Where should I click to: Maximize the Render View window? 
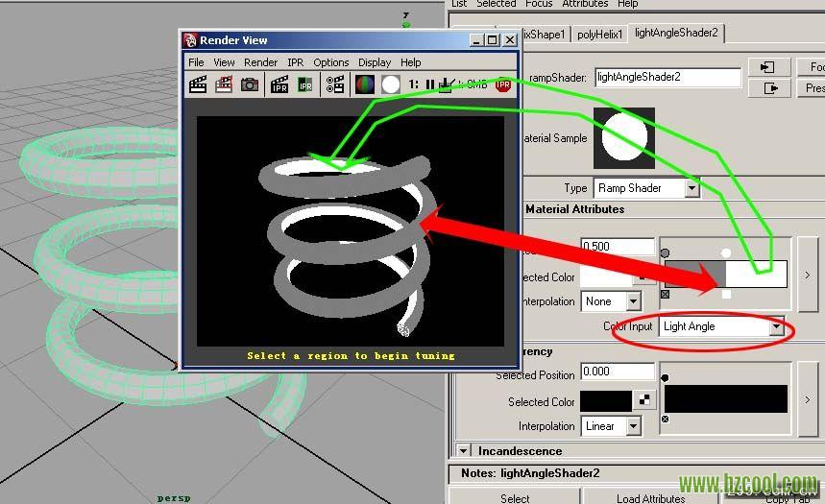pyautogui.click(x=493, y=40)
